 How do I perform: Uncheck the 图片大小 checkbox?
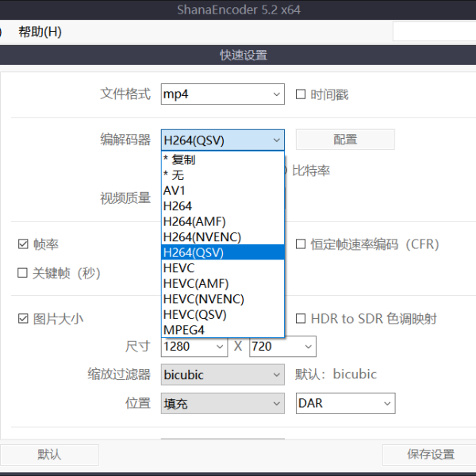[23, 319]
